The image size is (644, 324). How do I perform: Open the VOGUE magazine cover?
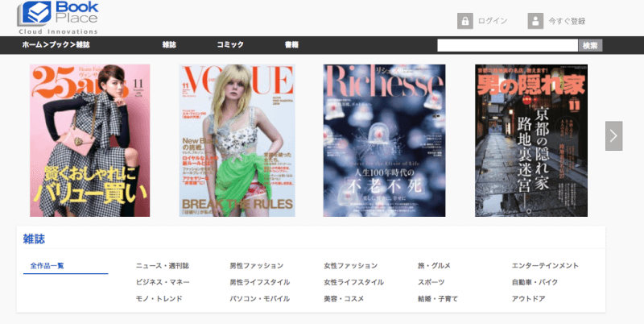[237, 140]
